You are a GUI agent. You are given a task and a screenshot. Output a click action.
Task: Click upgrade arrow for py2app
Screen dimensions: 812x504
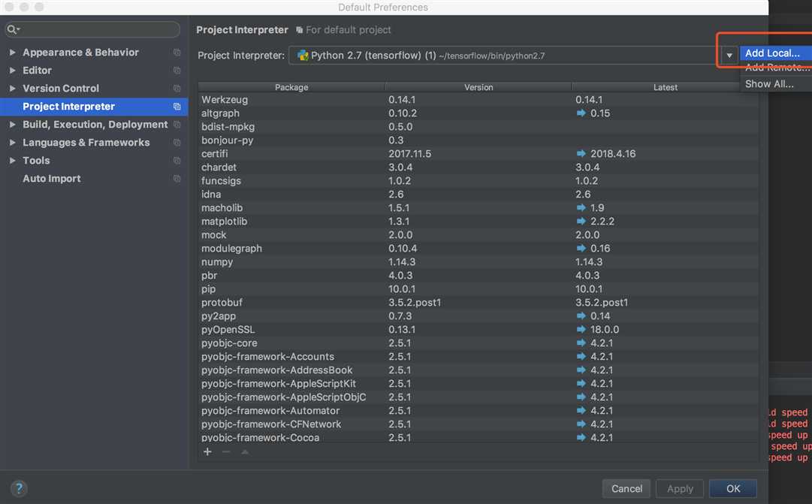pyautogui.click(x=581, y=316)
